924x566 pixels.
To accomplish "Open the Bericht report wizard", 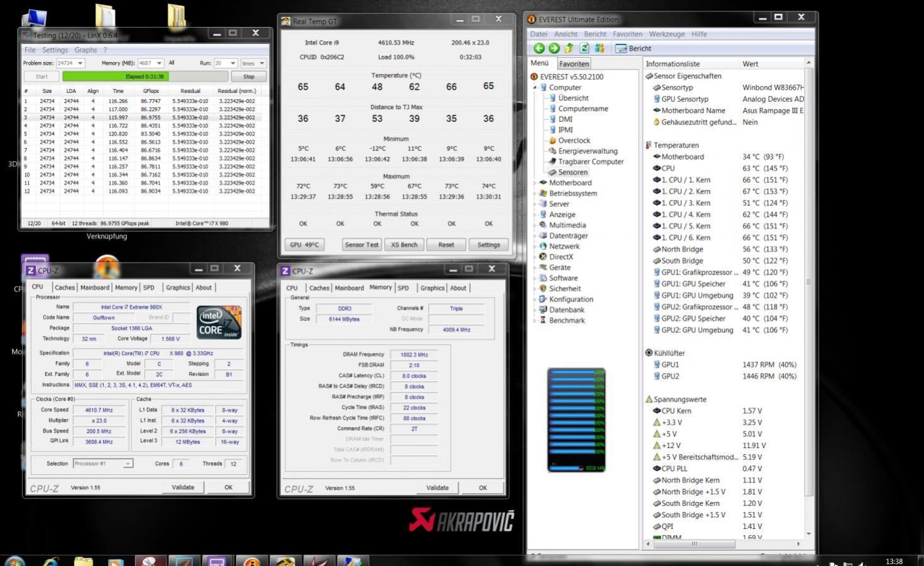I will pyautogui.click(x=634, y=48).
